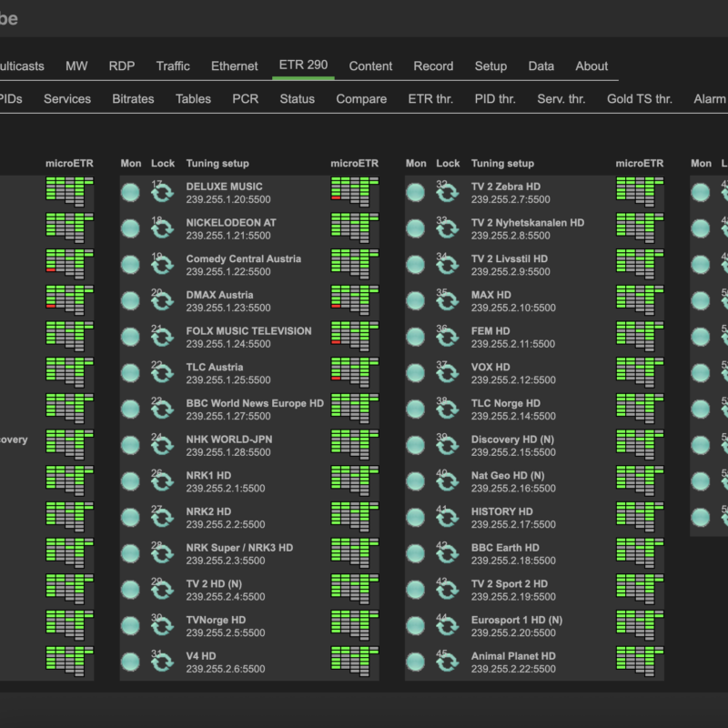The height and width of the screenshot is (728, 728).
Task: Toggle the Mon indicator for NICKELODEON AT
Action: tap(130, 228)
